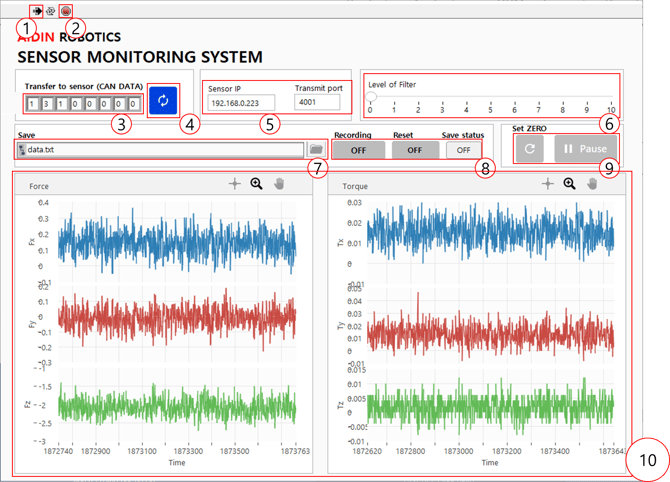Toggle the Recording OFF switch
The height and width of the screenshot is (482, 670).
[357, 150]
